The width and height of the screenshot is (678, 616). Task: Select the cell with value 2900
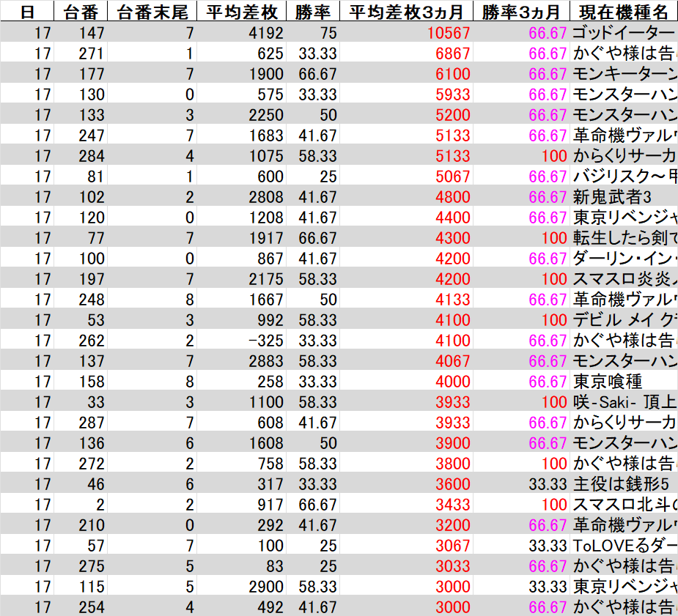(241, 587)
